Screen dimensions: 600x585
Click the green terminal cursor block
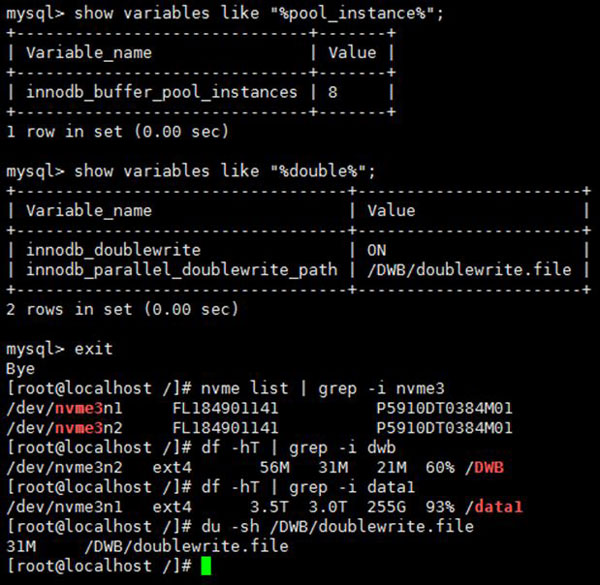pyautogui.click(x=206, y=566)
